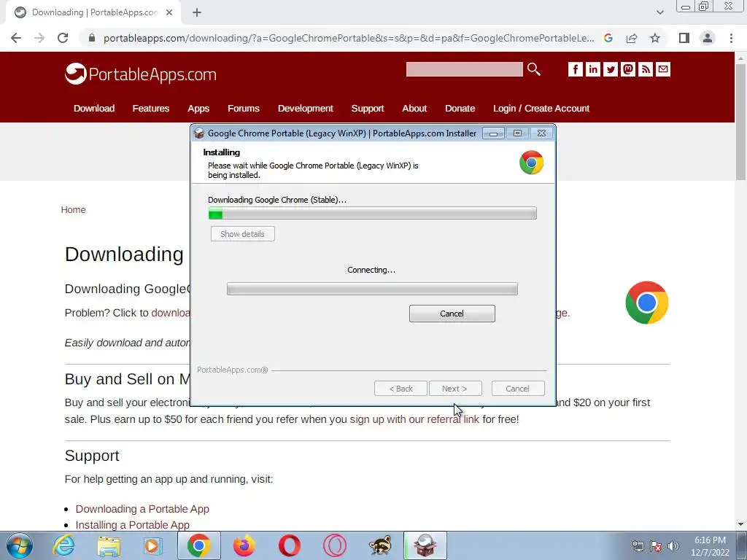The image size is (747, 560).
Task: Click the Google icon in the address bar
Action: 608,38
